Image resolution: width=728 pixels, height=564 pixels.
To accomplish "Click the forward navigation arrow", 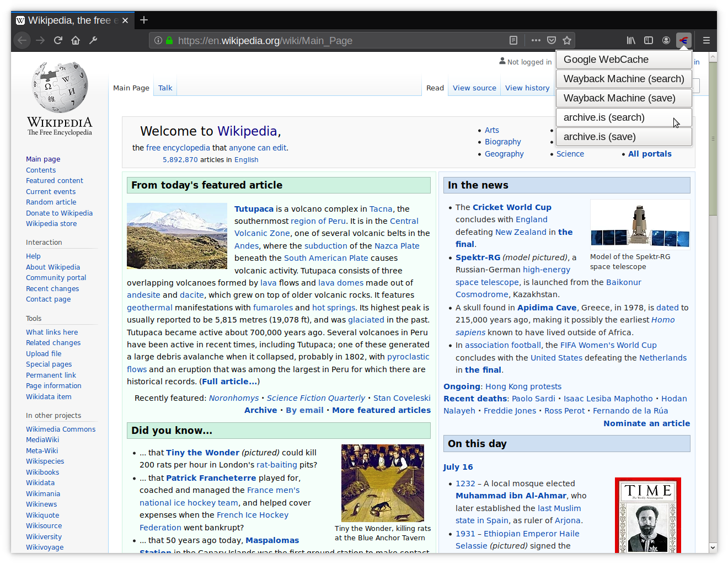I will point(40,40).
